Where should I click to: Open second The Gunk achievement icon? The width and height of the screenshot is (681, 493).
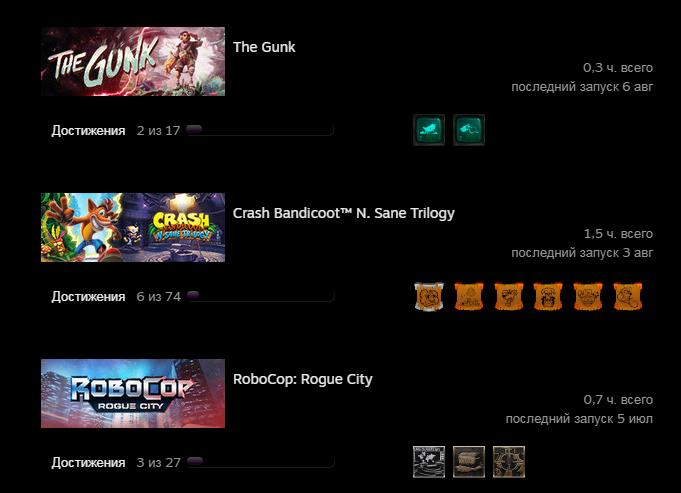(469, 130)
